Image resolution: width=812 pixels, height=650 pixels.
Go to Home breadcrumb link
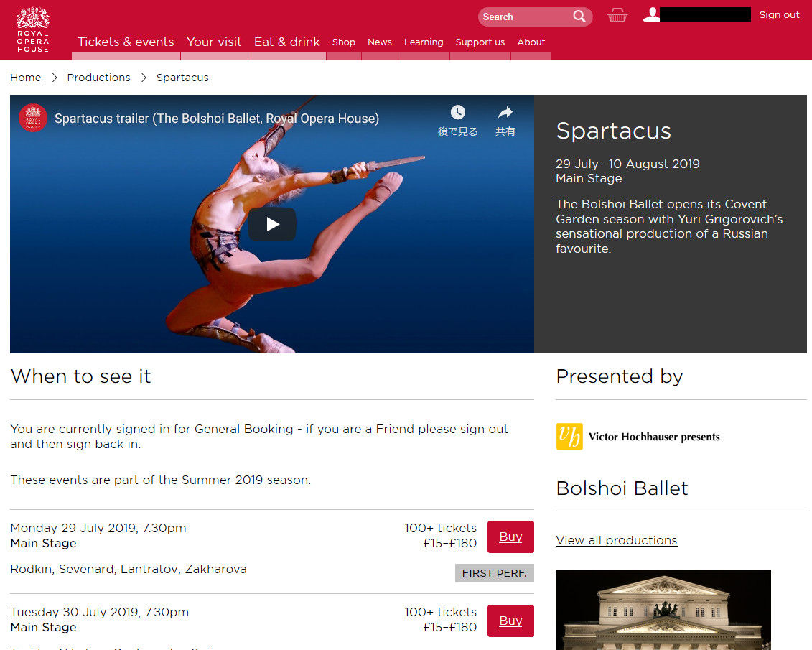pyautogui.click(x=25, y=78)
